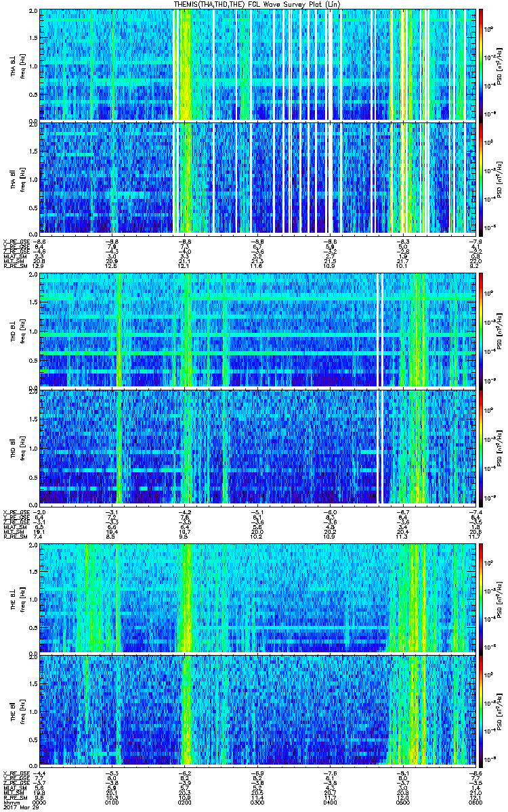Click the PSD color bar beside THA B-parallel

(482, 178)
